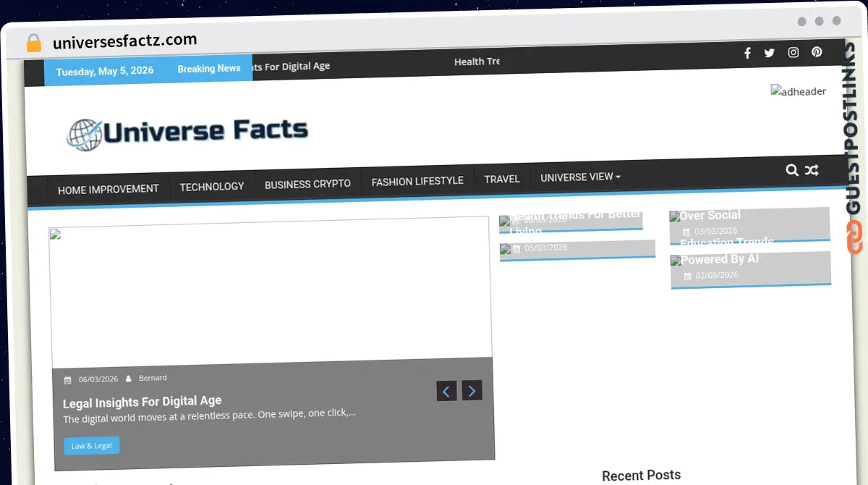Image resolution: width=868 pixels, height=485 pixels.
Task: Click the universesfactz.com address text
Action: click(x=124, y=41)
